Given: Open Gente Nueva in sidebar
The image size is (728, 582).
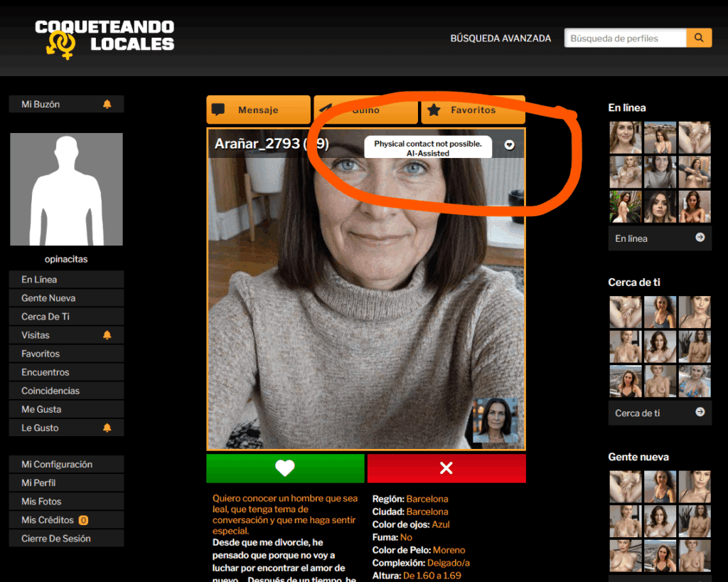Looking at the screenshot, I should tap(48, 298).
